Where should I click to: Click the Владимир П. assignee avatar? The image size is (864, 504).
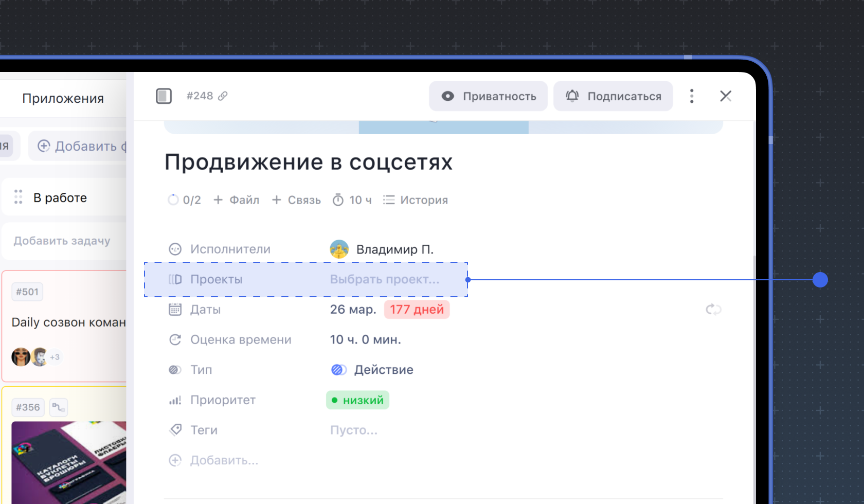[x=339, y=249]
